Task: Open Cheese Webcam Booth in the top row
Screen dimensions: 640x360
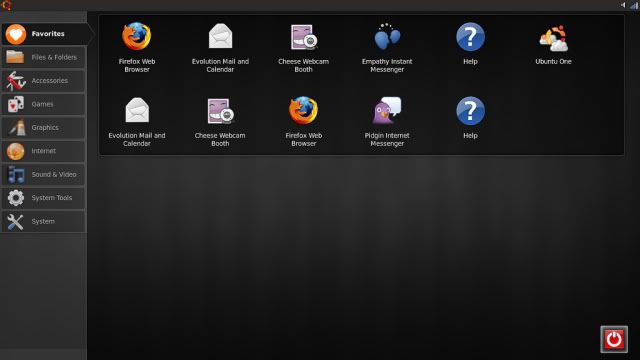Action: pyautogui.click(x=303, y=47)
